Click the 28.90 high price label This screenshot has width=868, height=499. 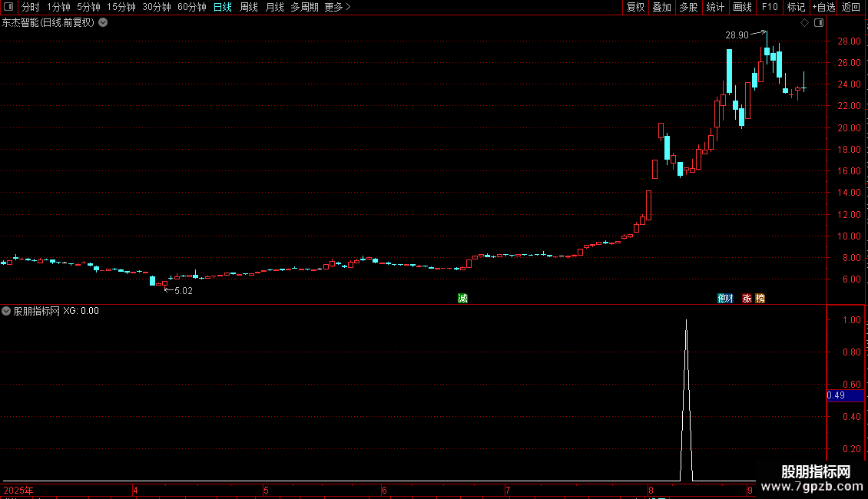(737, 35)
